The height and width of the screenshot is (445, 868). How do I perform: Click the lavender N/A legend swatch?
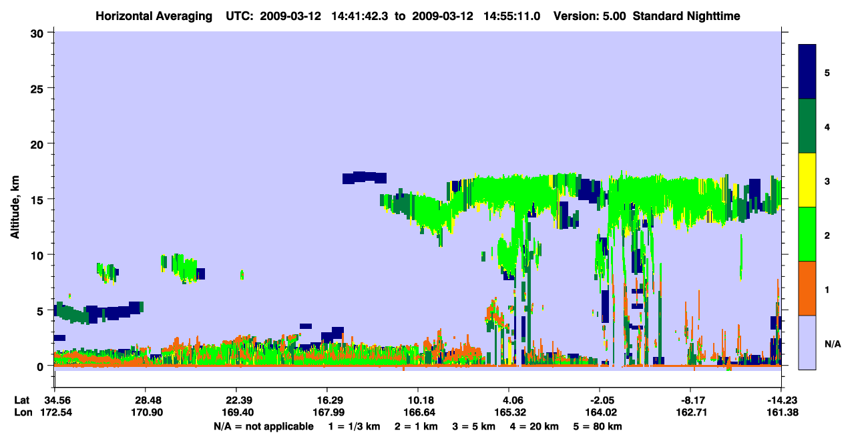807,342
